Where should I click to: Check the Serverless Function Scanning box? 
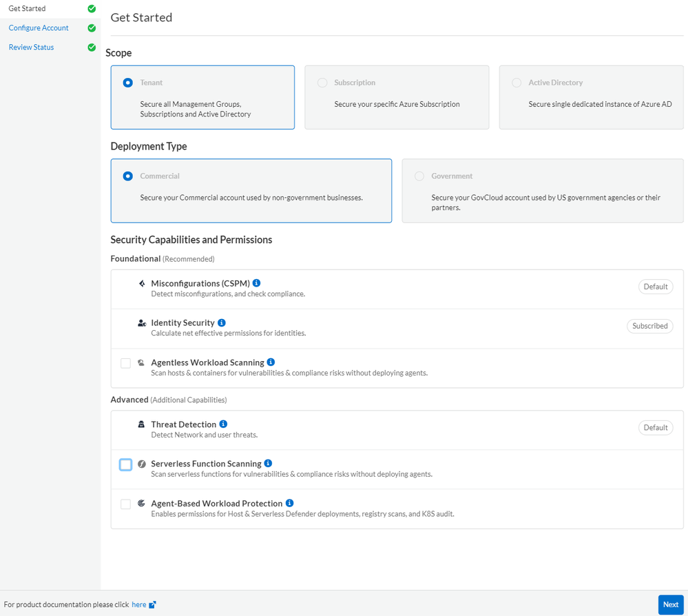pyautogui.click(x=125, y=464)
